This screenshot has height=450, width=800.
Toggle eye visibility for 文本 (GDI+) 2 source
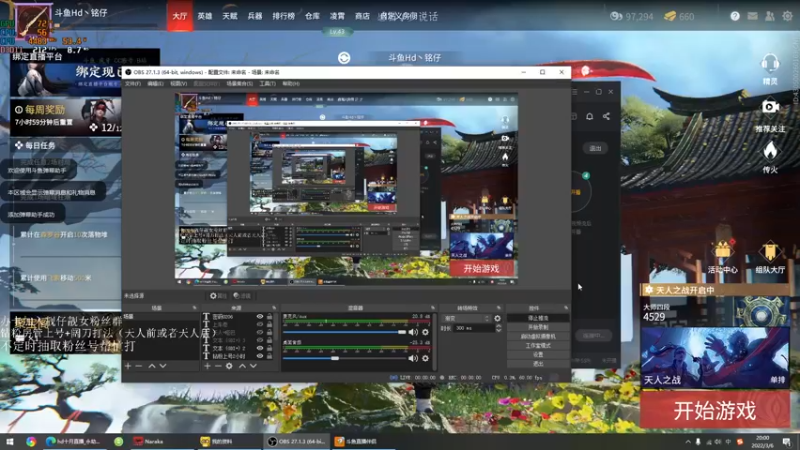tap(260, 348)
